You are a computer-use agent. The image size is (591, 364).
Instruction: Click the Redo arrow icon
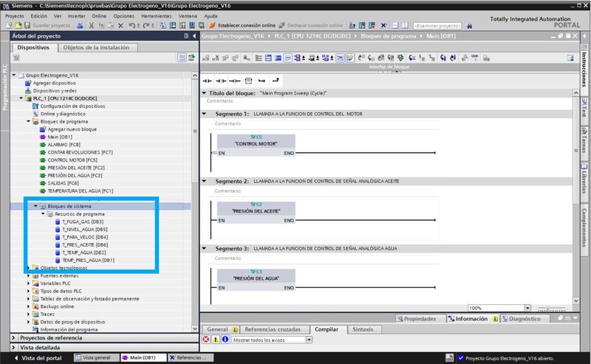pos(146,26)
